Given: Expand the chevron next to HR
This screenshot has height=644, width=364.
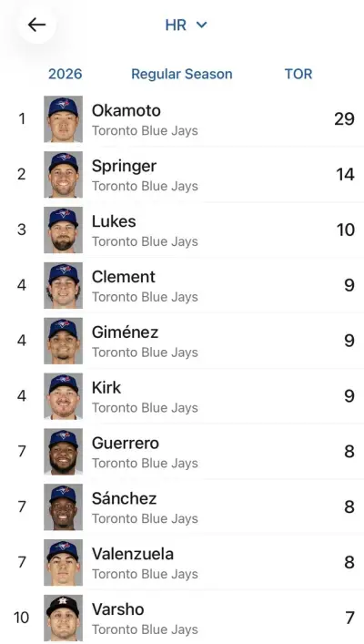Looking at the screenshot, I should coord(201,26).
